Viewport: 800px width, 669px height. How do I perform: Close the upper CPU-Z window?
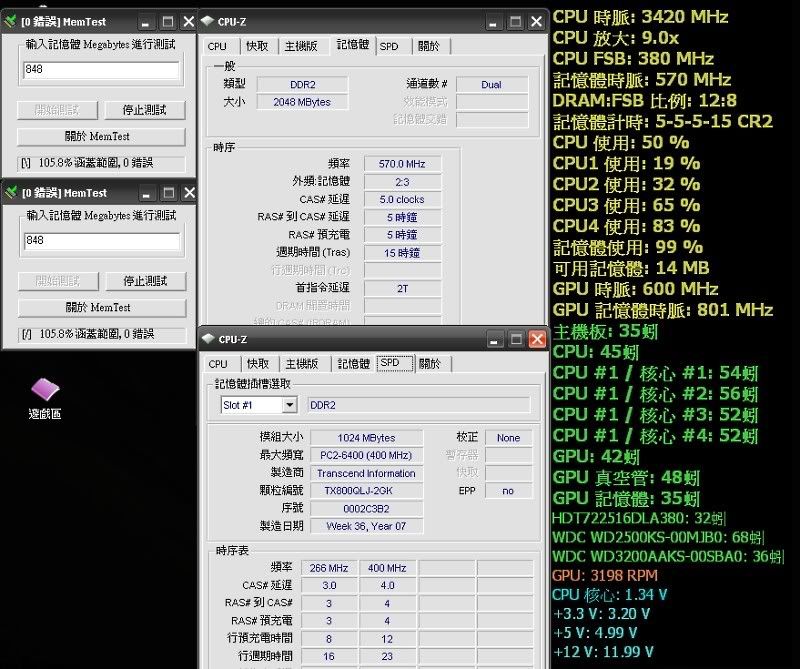537,22
